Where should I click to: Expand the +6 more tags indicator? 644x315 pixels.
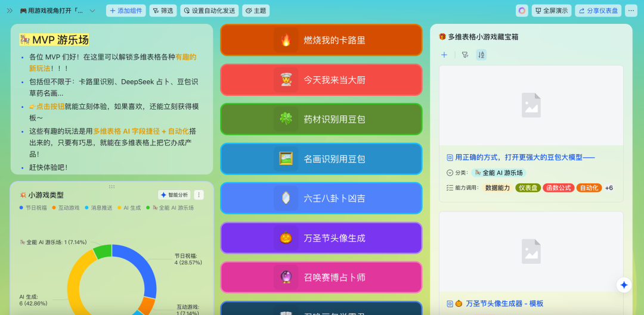pyautogui.click(x=609, y=188)
